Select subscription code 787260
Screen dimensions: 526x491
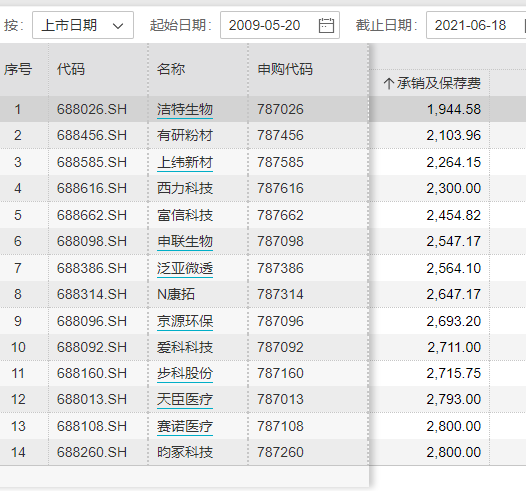pos(280,452)
